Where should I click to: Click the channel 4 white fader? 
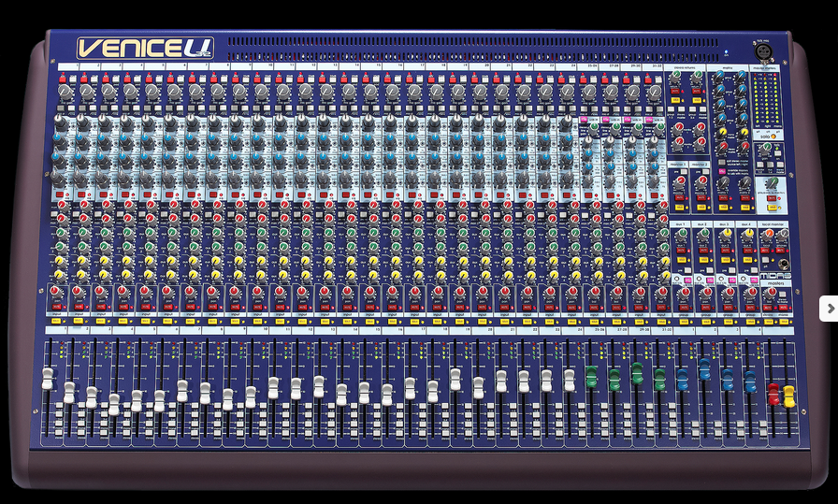point(114,404)
